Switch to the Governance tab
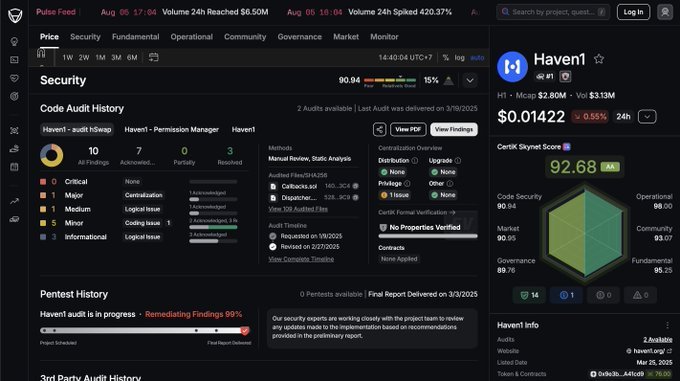680x381 pixels. (300, 37)
